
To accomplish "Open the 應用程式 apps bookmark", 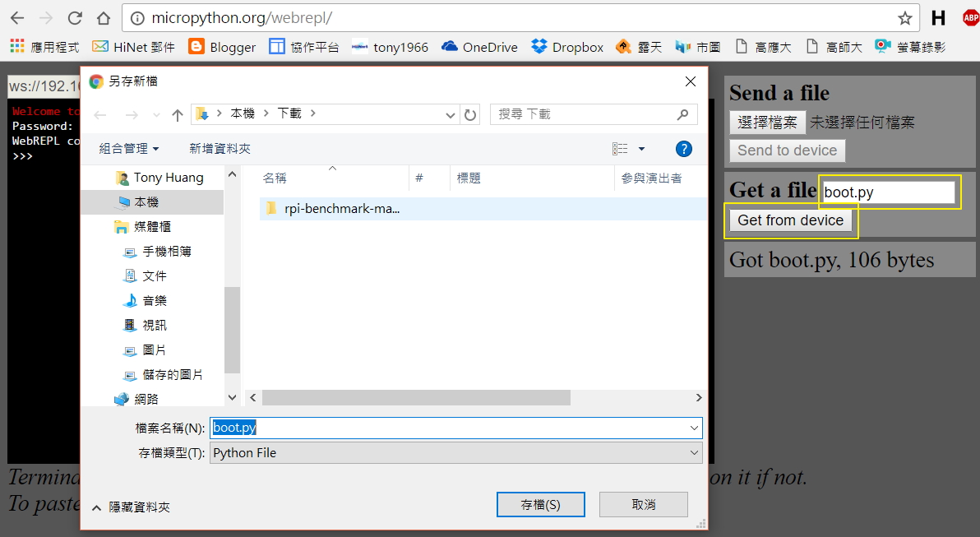I will pos(45,47).
